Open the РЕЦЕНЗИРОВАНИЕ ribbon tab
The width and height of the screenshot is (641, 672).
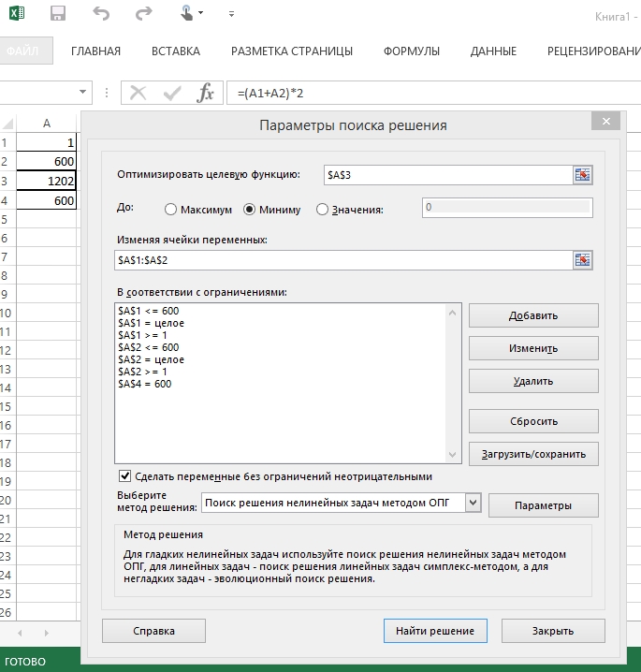[x=594, y=51]
